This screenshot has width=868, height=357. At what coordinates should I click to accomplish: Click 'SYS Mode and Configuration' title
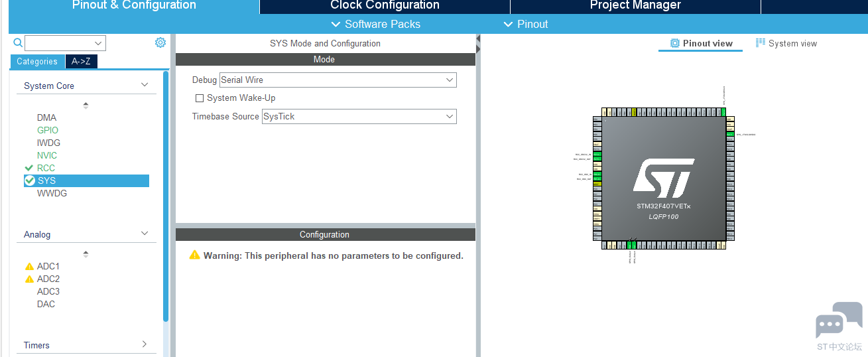pyautogui.click(x=325, y=43)
